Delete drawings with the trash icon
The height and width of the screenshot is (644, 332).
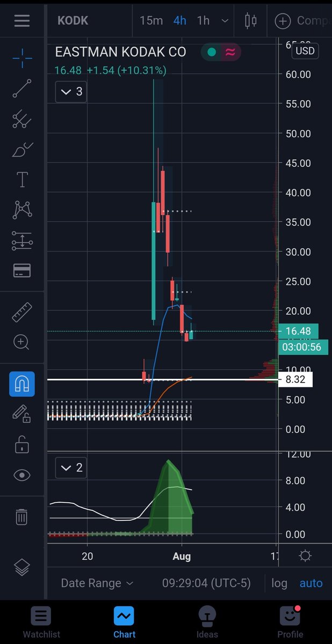(22, 517)
